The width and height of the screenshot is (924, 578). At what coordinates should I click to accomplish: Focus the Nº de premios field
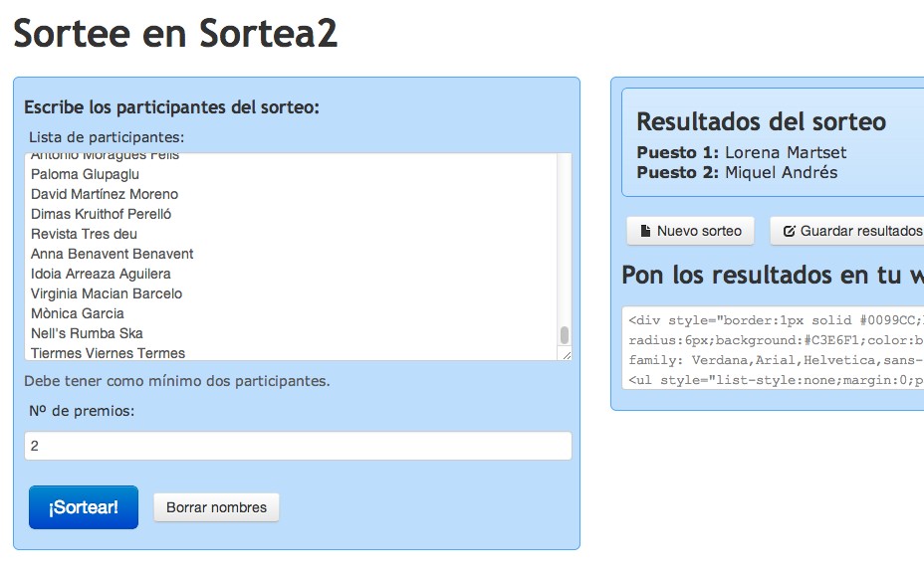pyautogui.click(x=298, y=446)
